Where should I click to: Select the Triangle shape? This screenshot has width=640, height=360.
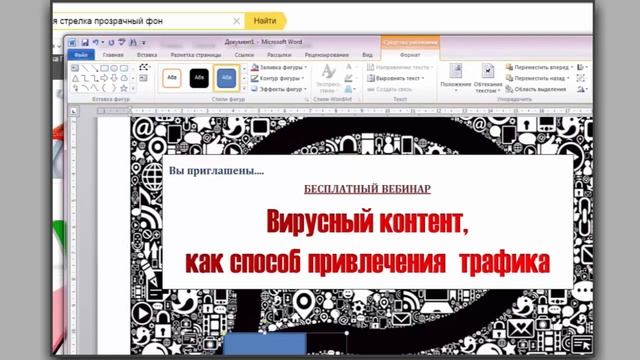(75, 78)
